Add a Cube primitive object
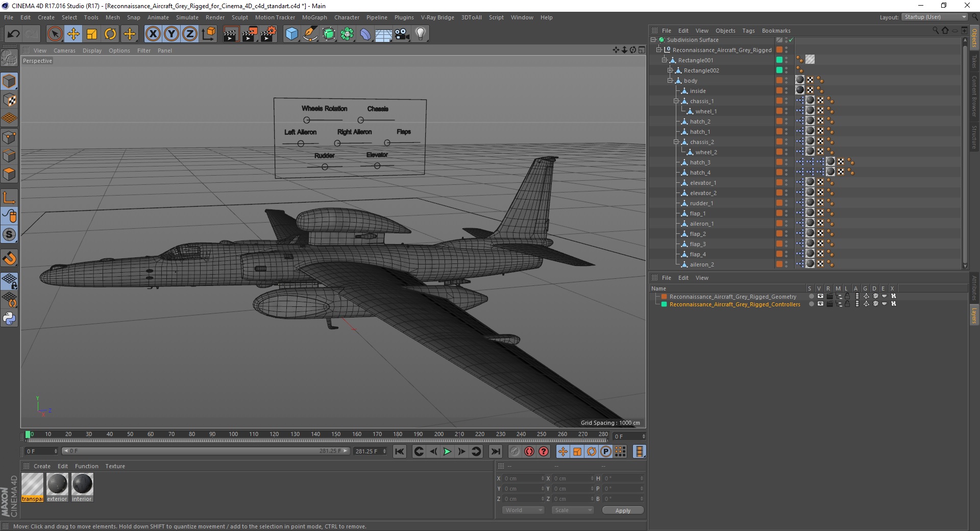This screenshot has width=980, height=531. [x=291, y=34]
